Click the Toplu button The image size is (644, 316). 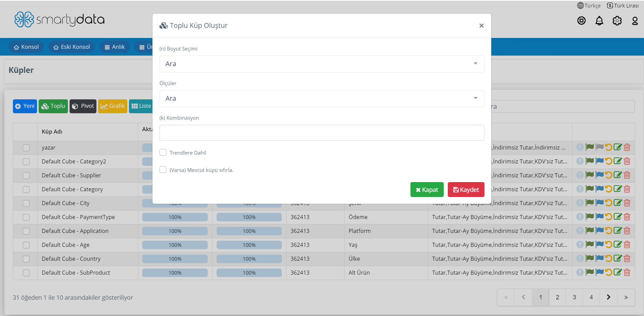[53, 106]
